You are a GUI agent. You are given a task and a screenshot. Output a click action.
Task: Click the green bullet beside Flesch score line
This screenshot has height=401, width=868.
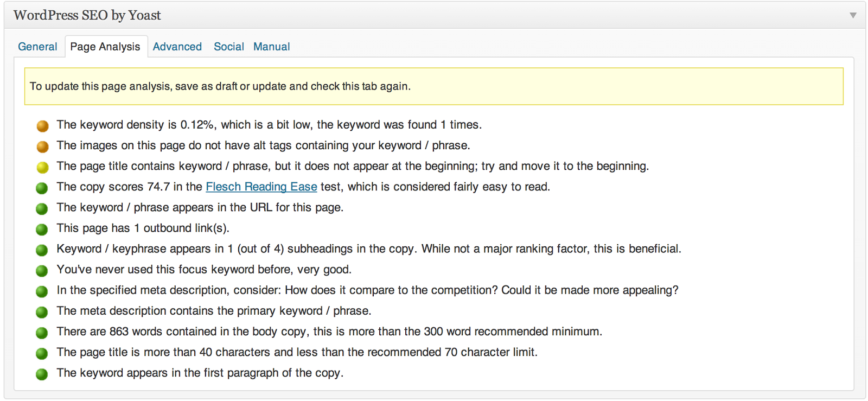[x=42, y=188]
